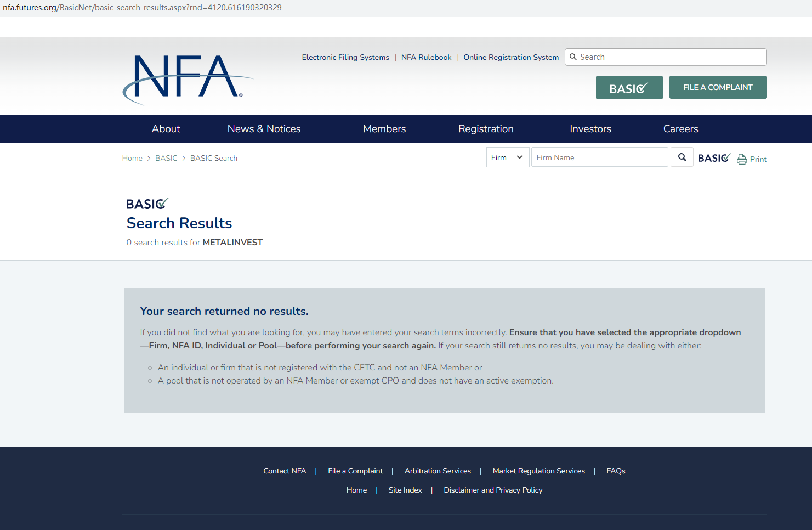Go to Home breadcrumb

[x=132, y=158]
